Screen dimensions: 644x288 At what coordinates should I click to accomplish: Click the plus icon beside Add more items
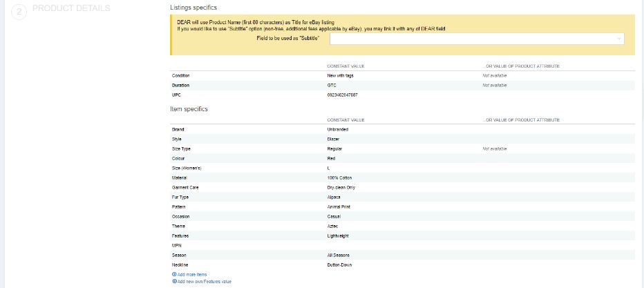click(173, 274)
